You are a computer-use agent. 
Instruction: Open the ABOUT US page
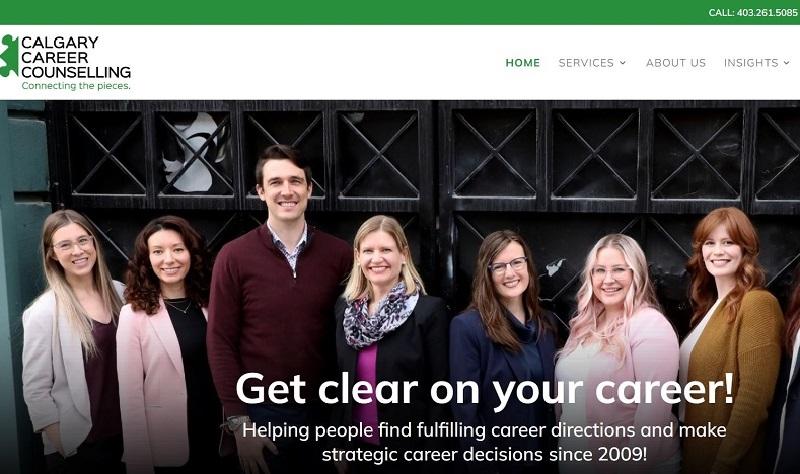[676, 63]
